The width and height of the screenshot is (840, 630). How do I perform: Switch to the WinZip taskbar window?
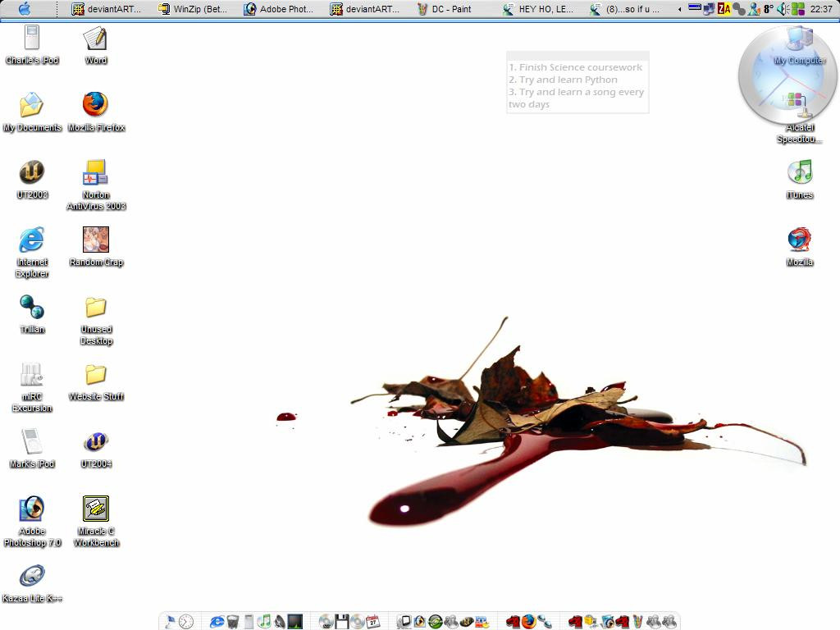coord(192,9)
